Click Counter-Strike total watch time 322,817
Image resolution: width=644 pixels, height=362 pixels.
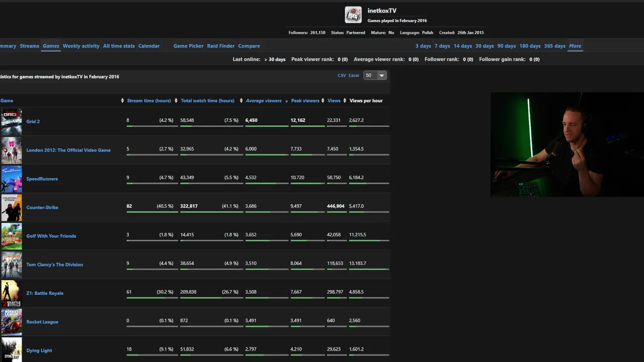pos(189,206)
